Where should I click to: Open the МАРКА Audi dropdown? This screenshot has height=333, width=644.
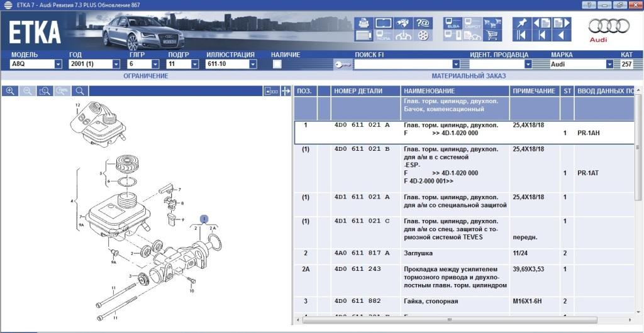pyautogui.click(x=609, y=64)
